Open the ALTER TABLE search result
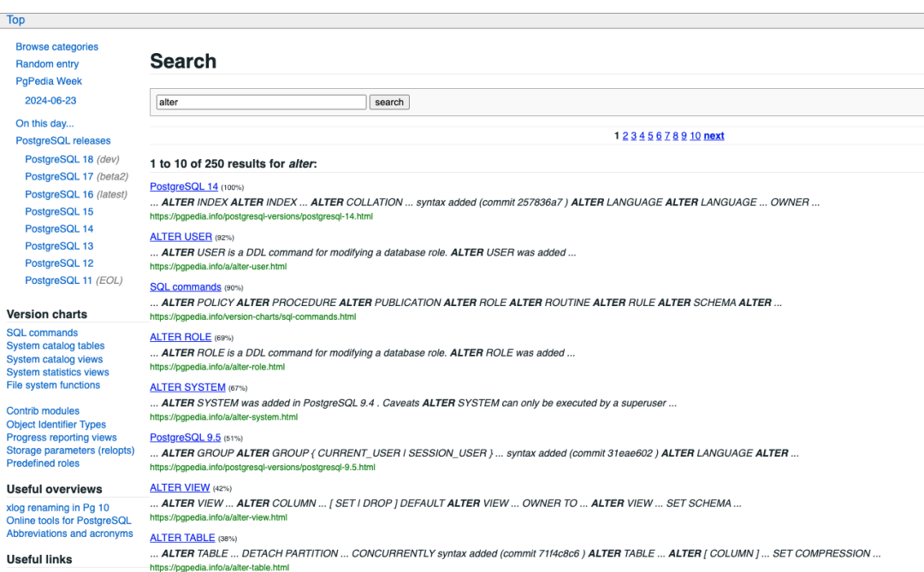 click(x=182, y=537)
